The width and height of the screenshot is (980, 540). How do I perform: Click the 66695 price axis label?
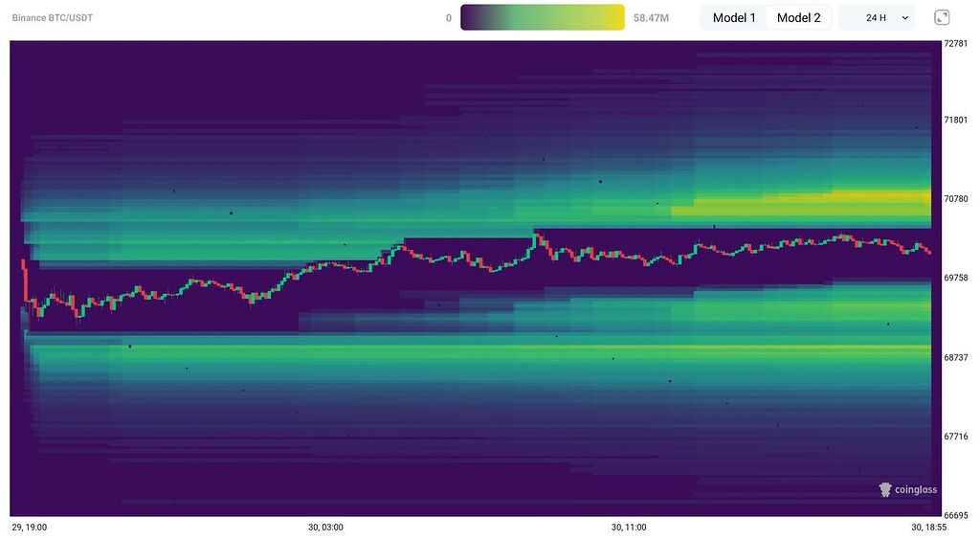[x=957, y=515]
